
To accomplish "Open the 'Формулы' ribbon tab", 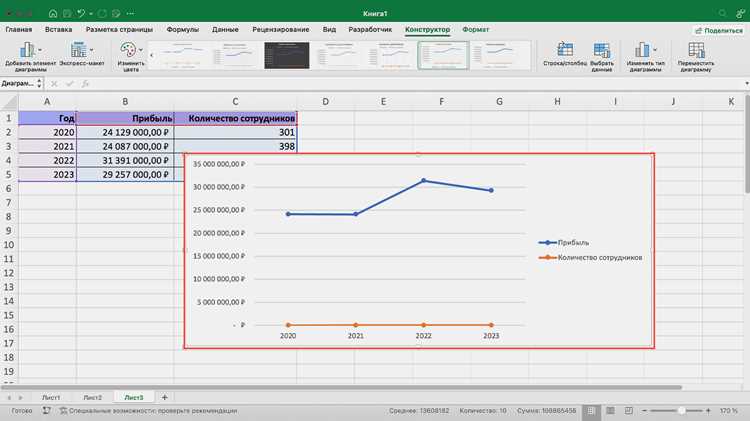I will pyautogui.click(x=183, y=30).
